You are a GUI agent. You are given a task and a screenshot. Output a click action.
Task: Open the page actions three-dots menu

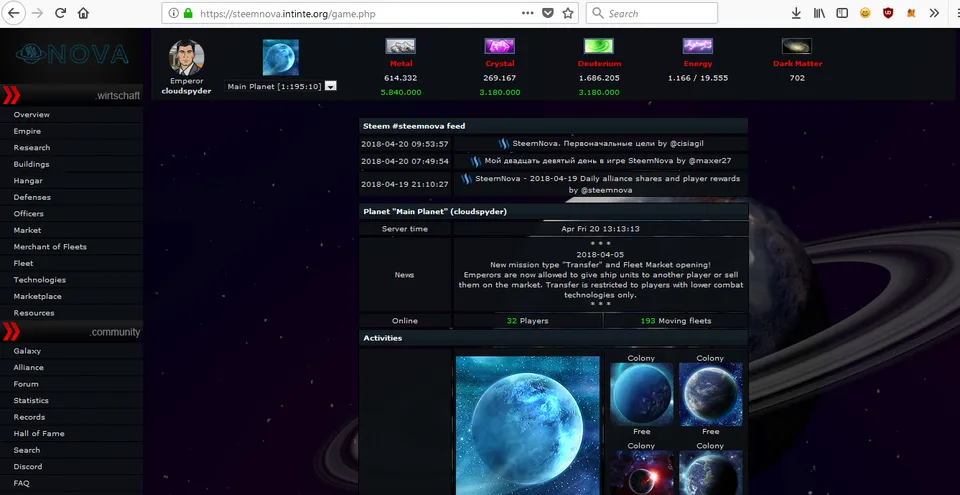[x=527, y=13]
